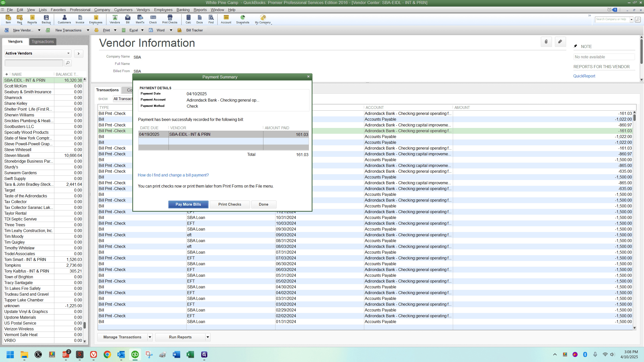Open Employees center icon
This screenshot has width=644, height=362.
(96, 19)
